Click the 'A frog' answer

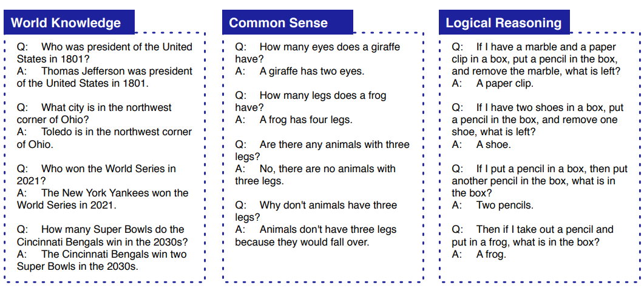(x=480, y=255)
